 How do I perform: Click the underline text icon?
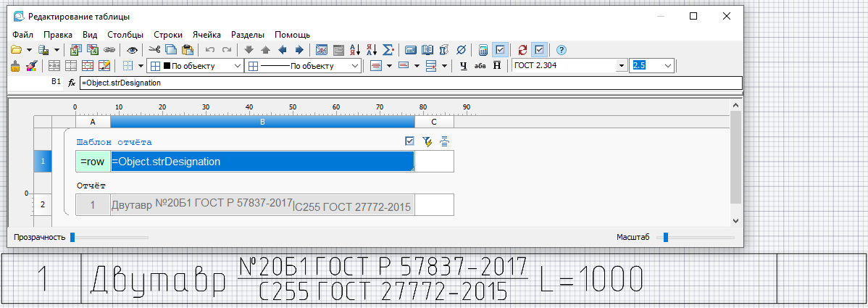click(463, 66)
